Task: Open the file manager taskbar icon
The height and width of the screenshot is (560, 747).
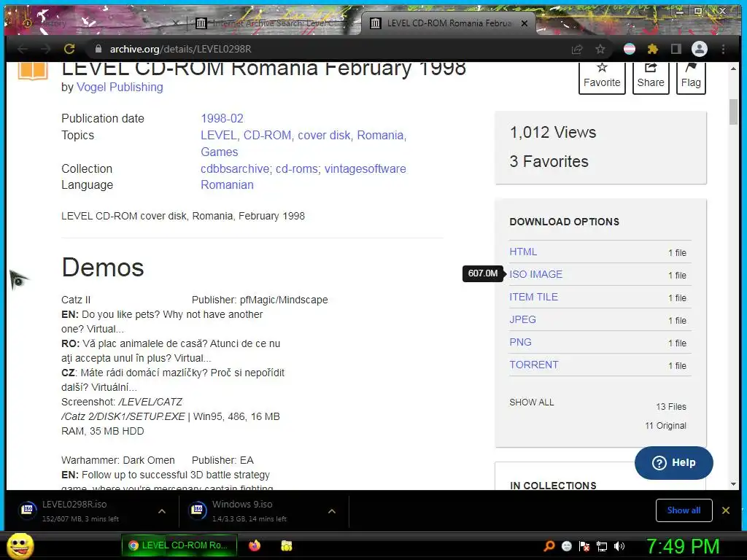Action: click(x=286, y=545)
